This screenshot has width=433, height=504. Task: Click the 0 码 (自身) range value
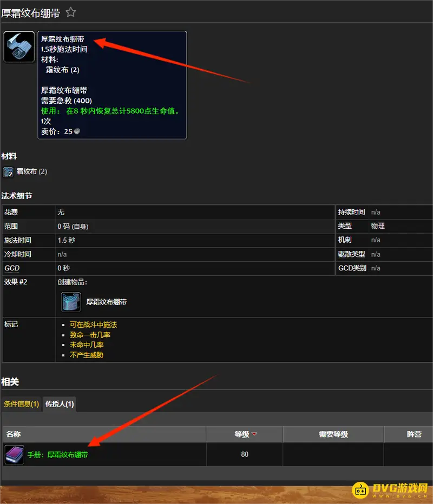(73, 226)
